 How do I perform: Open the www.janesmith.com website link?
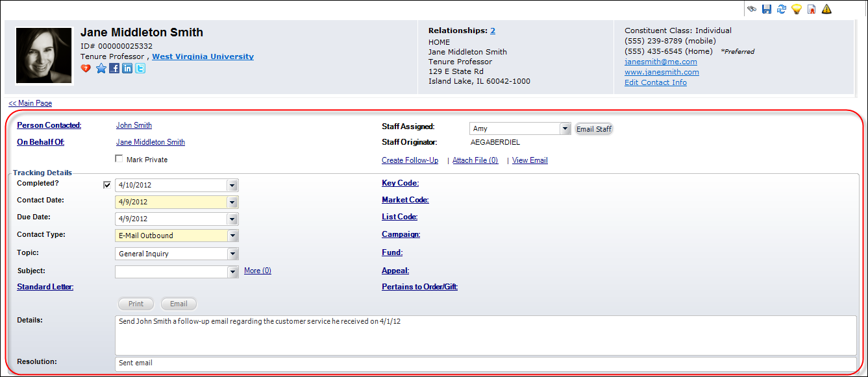pyautogui.click(x=662, y=72)
